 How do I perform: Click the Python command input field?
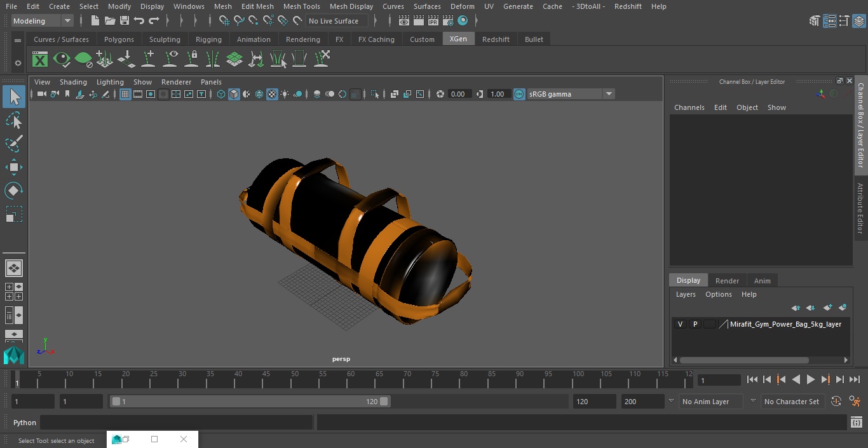[177, 423]
